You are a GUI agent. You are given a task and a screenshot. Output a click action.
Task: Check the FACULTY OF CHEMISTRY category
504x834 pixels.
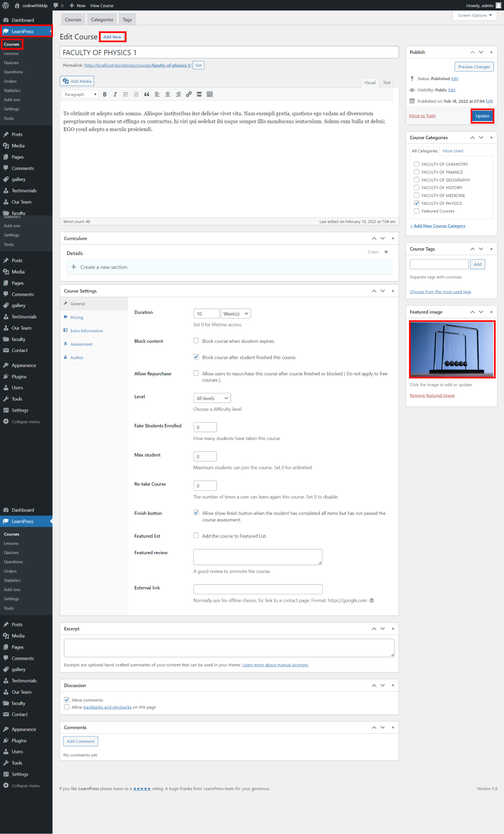tap(416, 164)
